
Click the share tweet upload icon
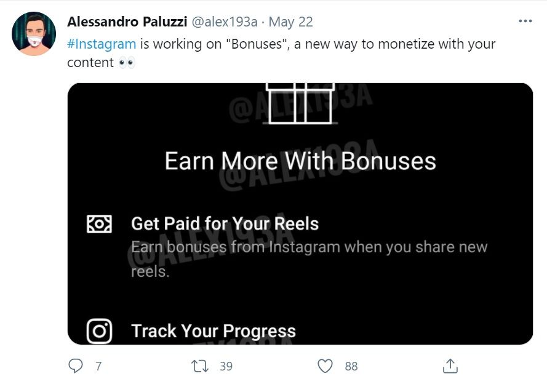click(450, 366)
